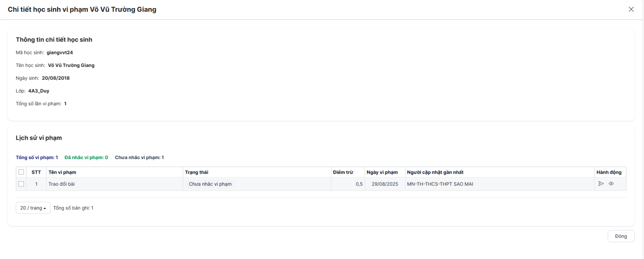Click the Trạng thái column header
Viewport: 644px width, 259px height.
(x=196, y=172)
